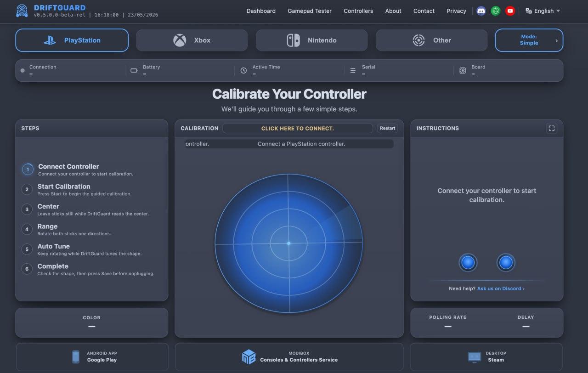The image size is (588, 373).
Task: Go to Controllers menu item
Action: (358, 11)
